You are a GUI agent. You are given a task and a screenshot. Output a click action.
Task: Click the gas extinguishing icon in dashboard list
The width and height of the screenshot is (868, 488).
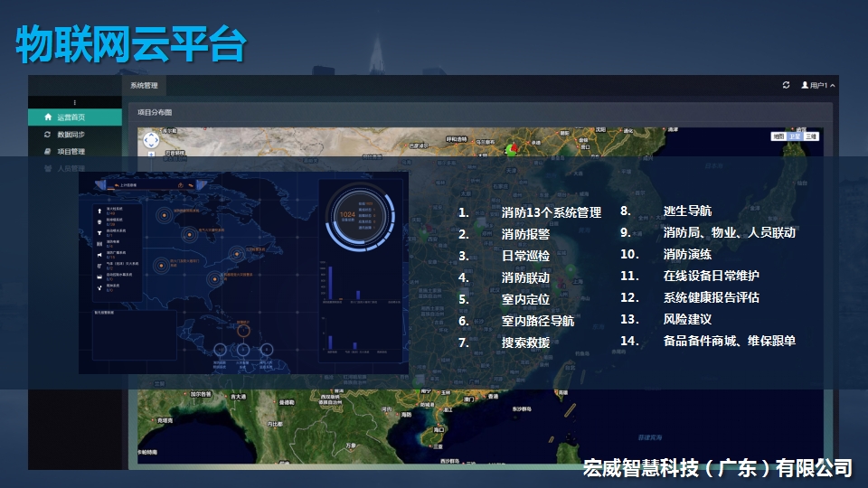[99, 266]
